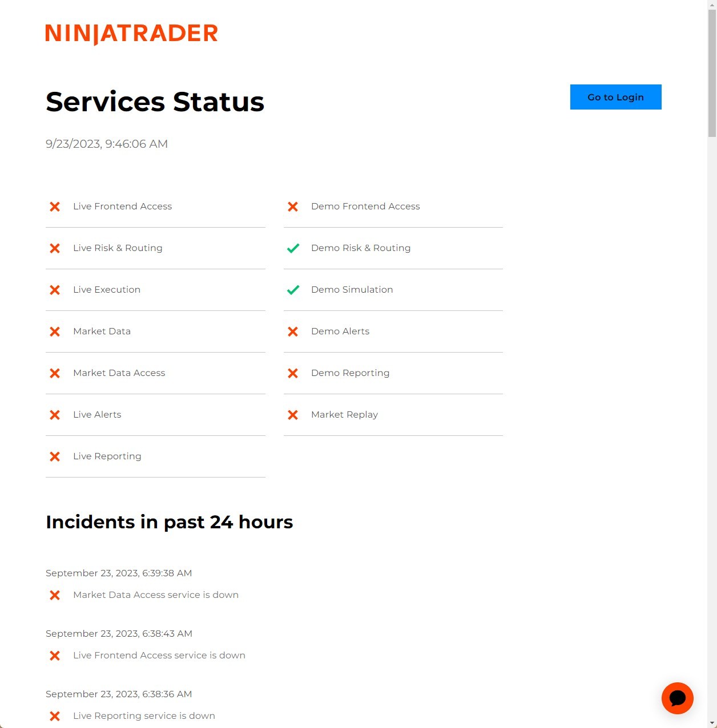The height and width of the screenshot is (728, 717).
Task: Click the red X beside Live Frontend Access
Action: tap(55, 207)
